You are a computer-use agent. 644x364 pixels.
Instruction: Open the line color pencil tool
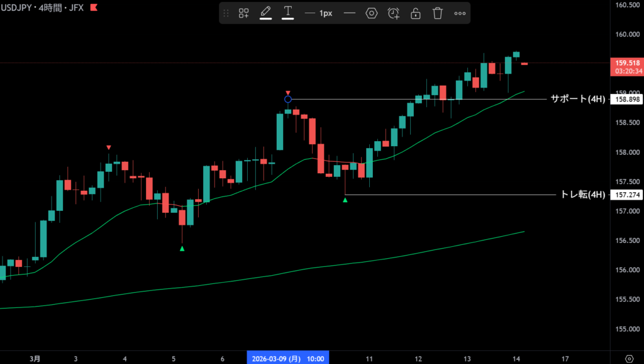[265, 13]
